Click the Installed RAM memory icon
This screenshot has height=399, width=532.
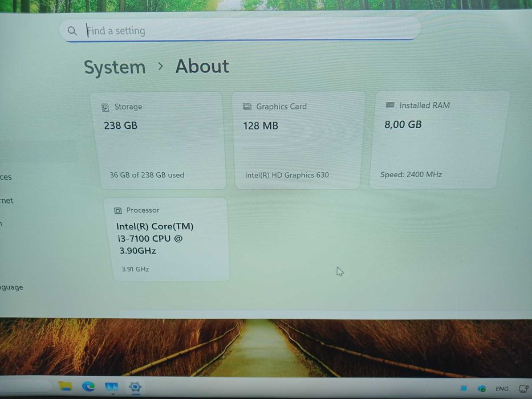pos(390,105)
